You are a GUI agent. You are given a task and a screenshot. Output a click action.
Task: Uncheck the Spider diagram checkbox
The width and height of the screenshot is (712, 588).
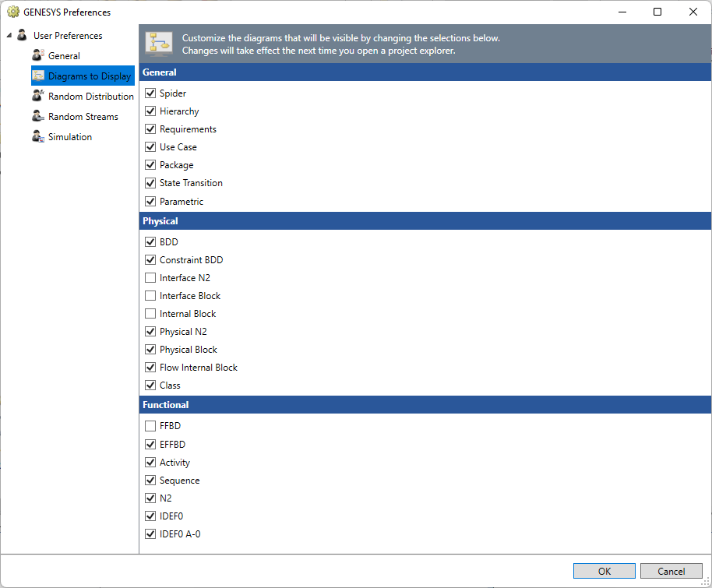pos(150,93)
